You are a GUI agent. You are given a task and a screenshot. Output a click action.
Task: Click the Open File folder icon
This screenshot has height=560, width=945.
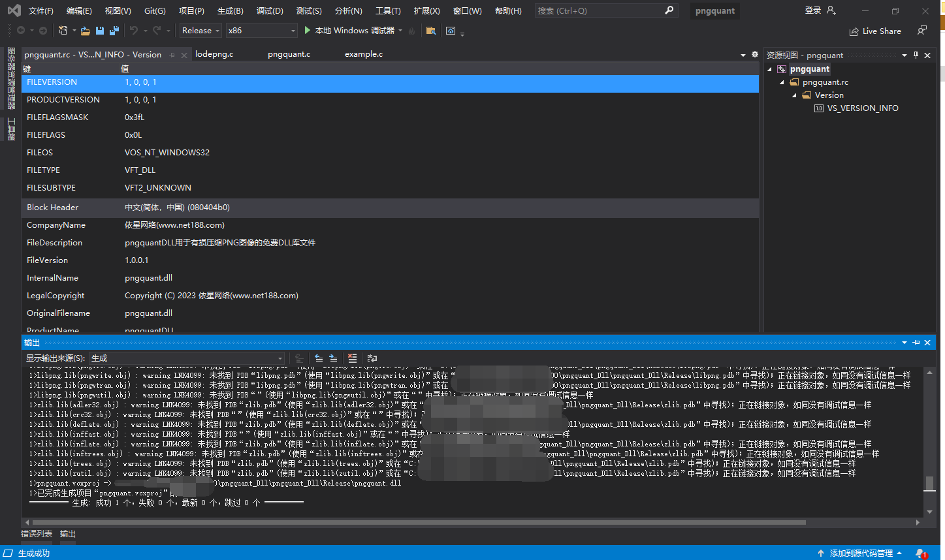(86, 31)
